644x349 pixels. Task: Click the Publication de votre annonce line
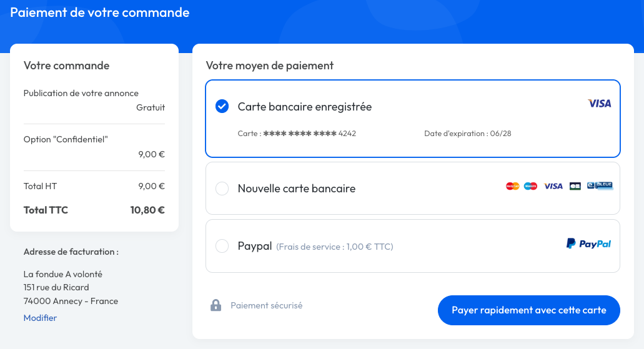point(81,94)
